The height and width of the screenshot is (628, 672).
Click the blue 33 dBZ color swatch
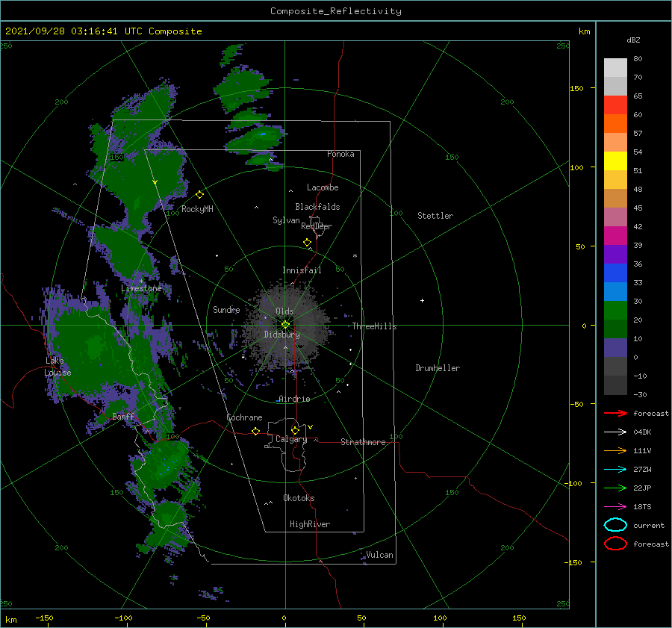click(x=615, y=273)
